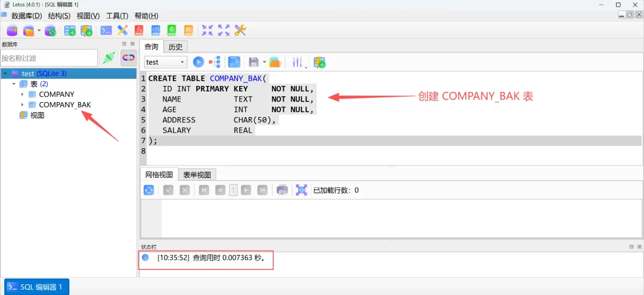The height and width of the screenshot is (295, 644).
Task: Collapse the test (SQLite 3) database node
Action: click(5, 73)
